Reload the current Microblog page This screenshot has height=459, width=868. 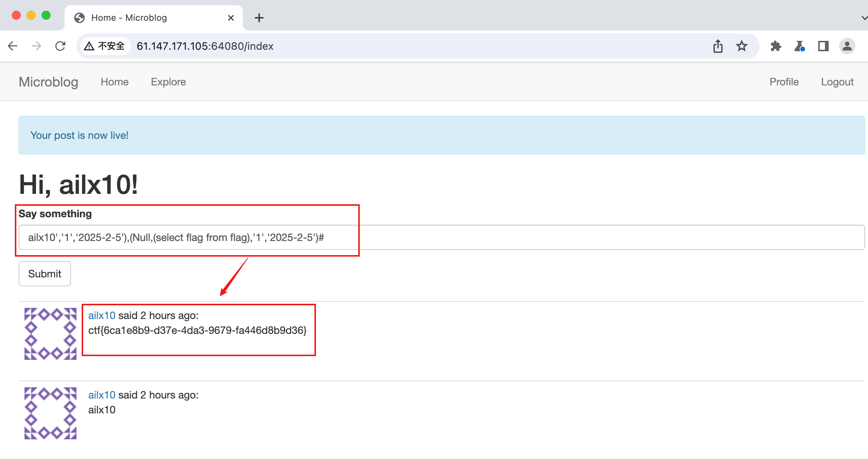60,46
